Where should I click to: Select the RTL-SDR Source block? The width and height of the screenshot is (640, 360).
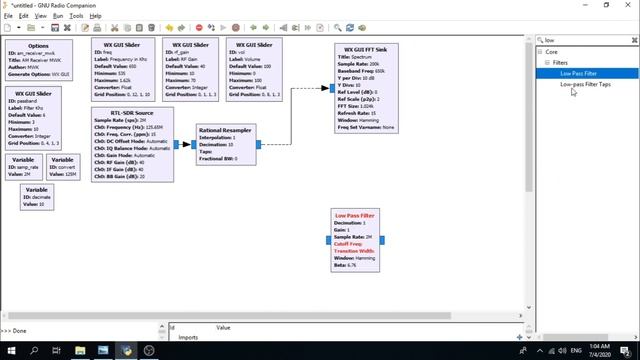click(132, 144)
